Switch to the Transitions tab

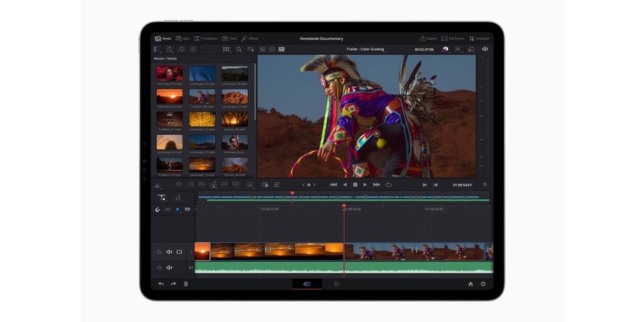206,39
